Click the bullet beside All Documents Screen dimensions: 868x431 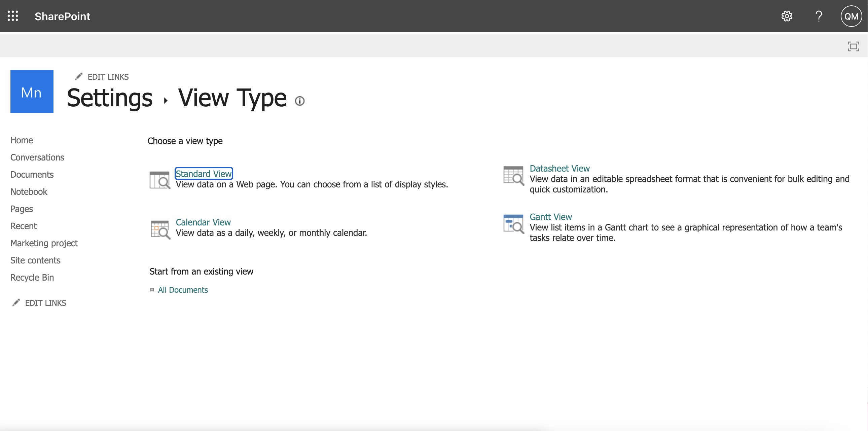click(152, 290)
